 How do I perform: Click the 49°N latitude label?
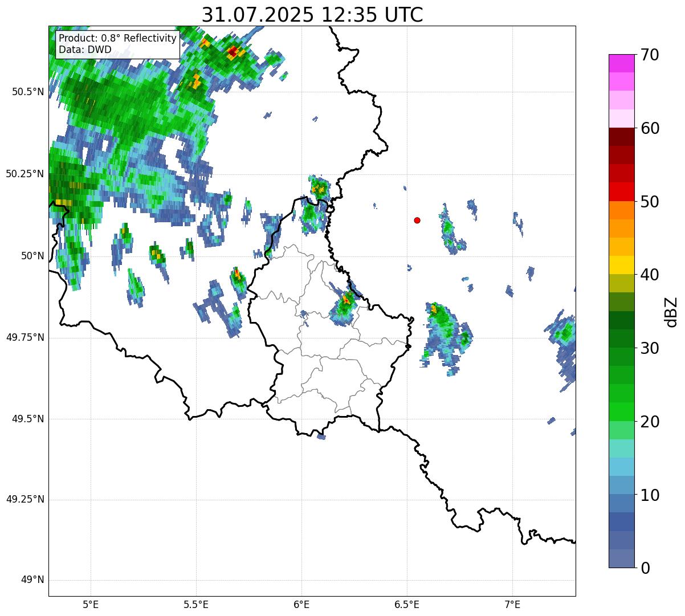click(x=32, y=580)
